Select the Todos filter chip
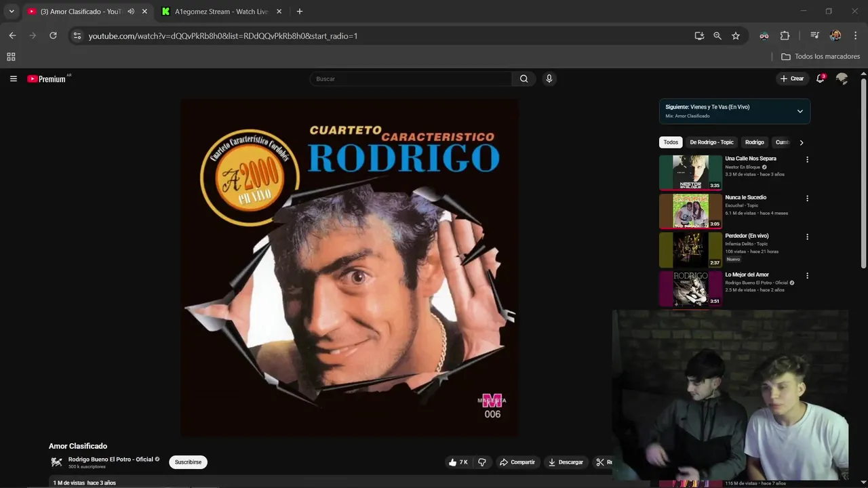Viewport: 868px width, 488px height. (671, 142)
